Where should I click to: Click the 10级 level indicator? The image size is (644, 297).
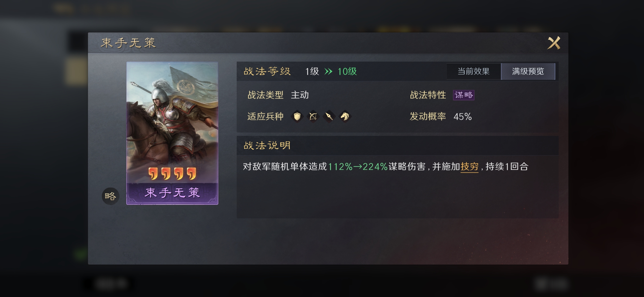347,72
